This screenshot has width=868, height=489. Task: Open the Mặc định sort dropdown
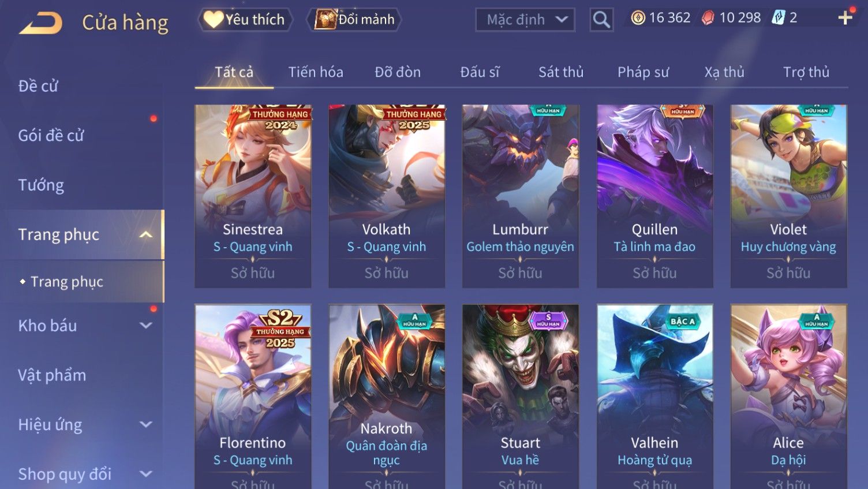pos(525,20)
